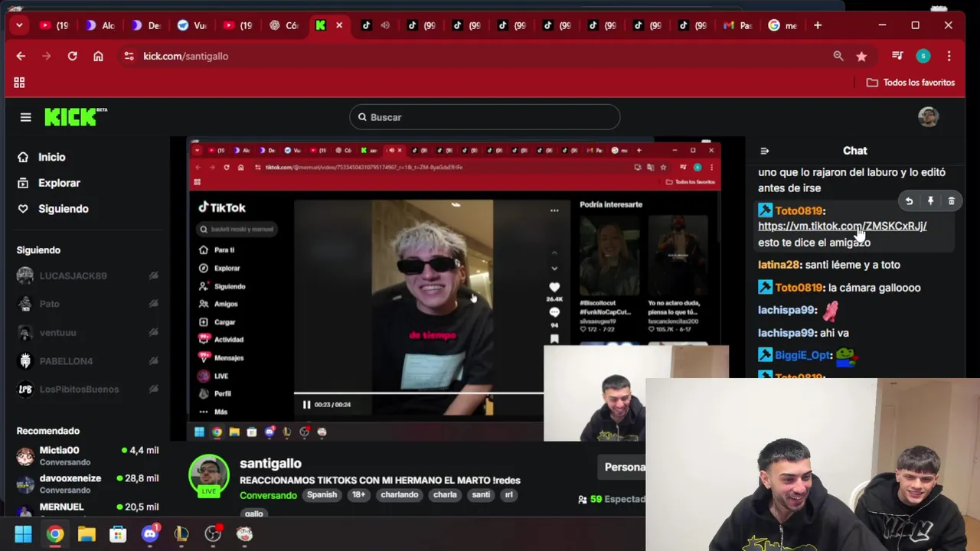This screenshot has width=980, height=551.
Task: Open Todos los favoritos bookmarks folder
Action: pos(910,82)
